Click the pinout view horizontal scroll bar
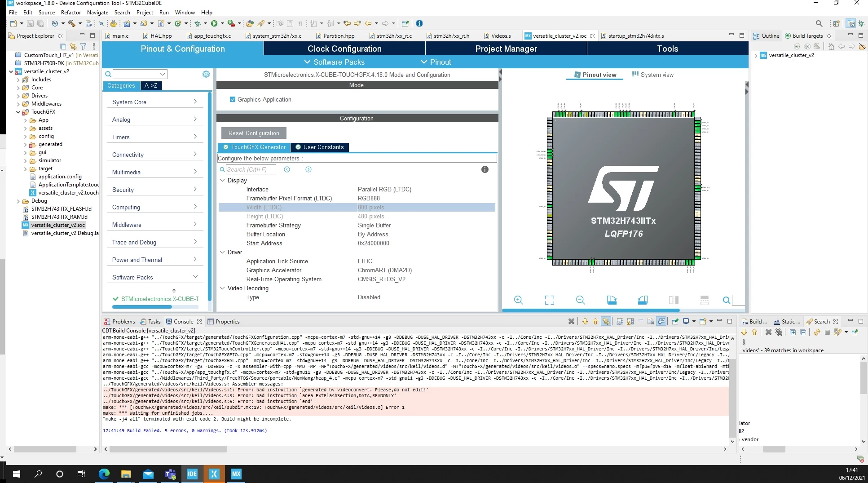 590,310
